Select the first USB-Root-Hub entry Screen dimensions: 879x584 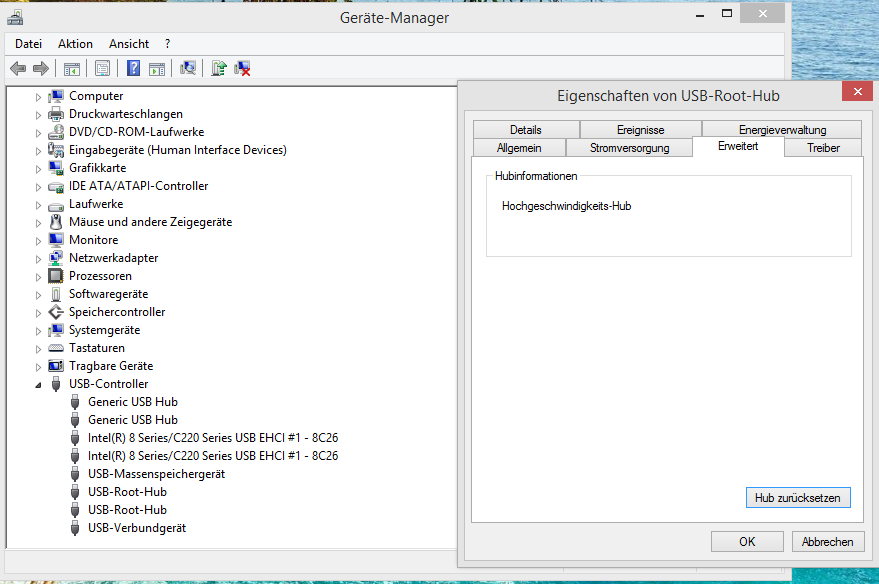[127, 492]
